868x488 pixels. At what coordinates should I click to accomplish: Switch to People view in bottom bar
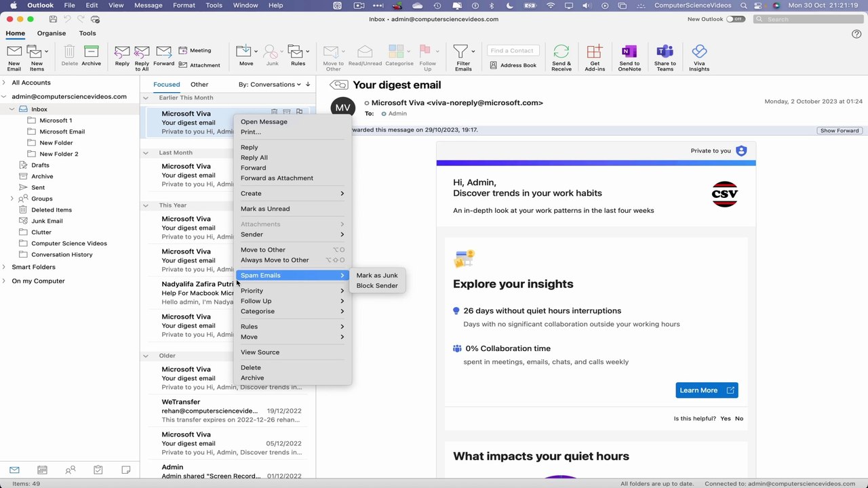tap(70, 470)
